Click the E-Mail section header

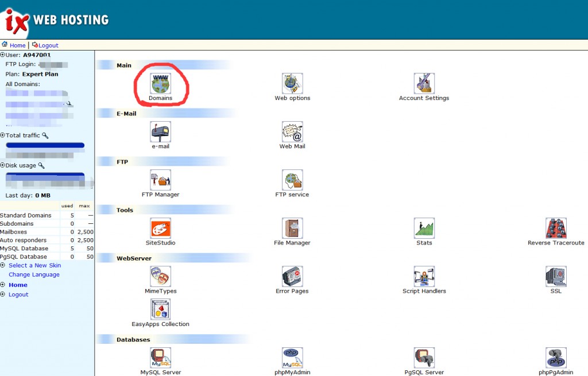126,114
